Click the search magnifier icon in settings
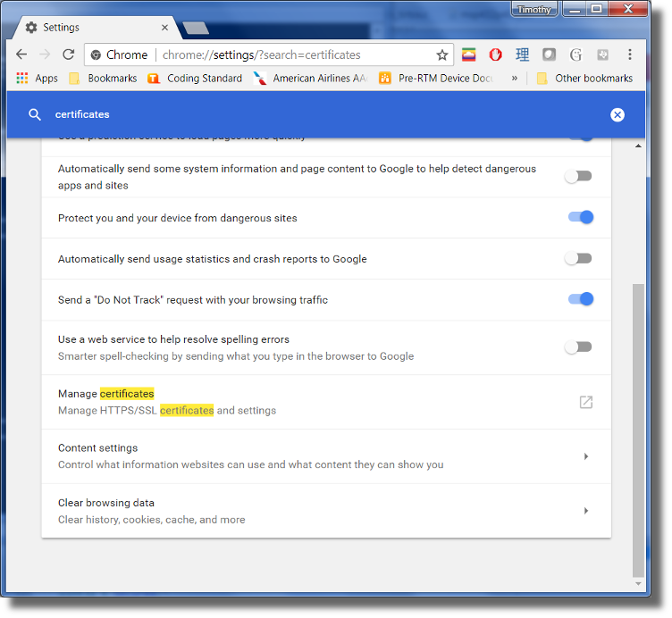The width and height of the screenshot is (672, 618). (x=35, y=114)
